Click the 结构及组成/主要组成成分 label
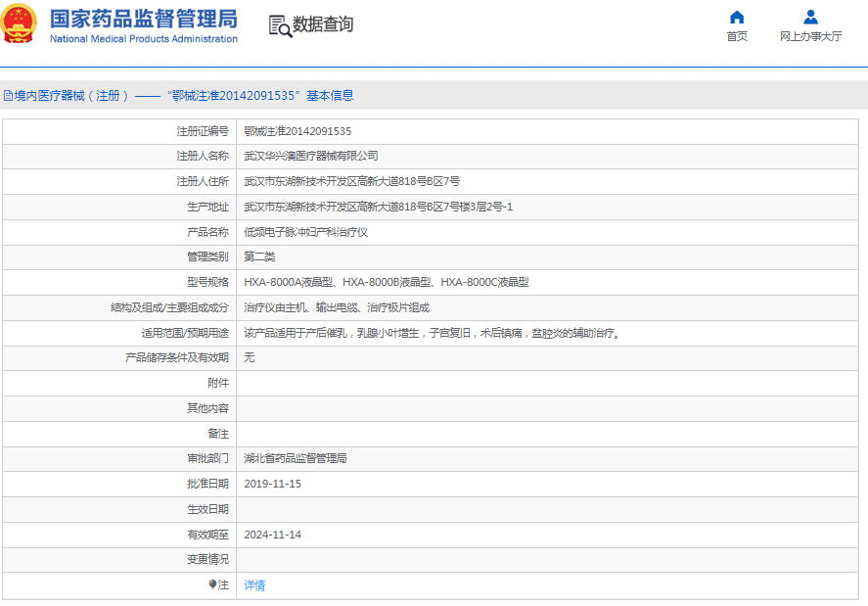The height and width of the screenshot is (606, 868). tap(169, 307)
